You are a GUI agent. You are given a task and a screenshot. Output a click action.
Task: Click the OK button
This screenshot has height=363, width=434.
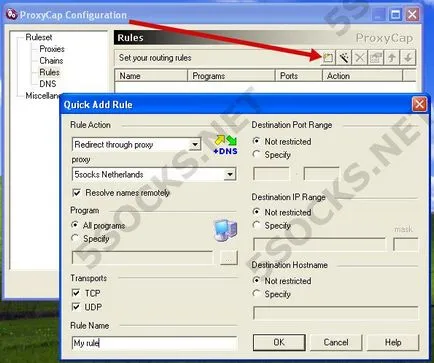(x=279, y=342)
